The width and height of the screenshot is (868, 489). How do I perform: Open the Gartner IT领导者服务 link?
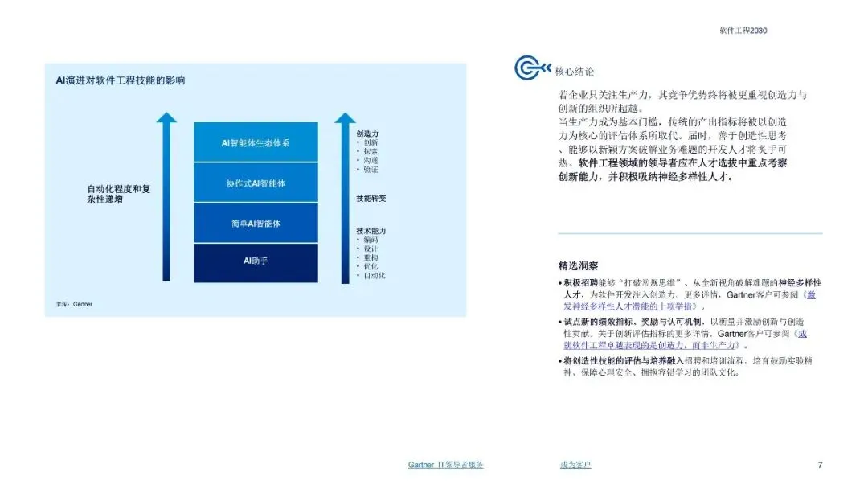(x=445, y=465)
